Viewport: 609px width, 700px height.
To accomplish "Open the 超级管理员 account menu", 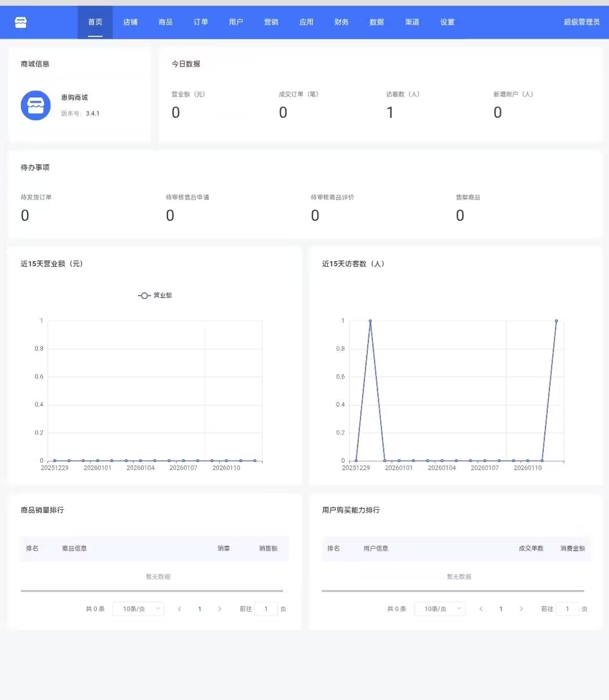I will 581,22.
